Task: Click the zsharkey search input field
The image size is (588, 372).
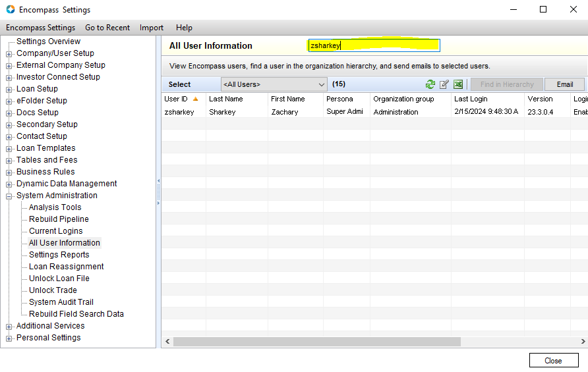Action: point(374,45)
